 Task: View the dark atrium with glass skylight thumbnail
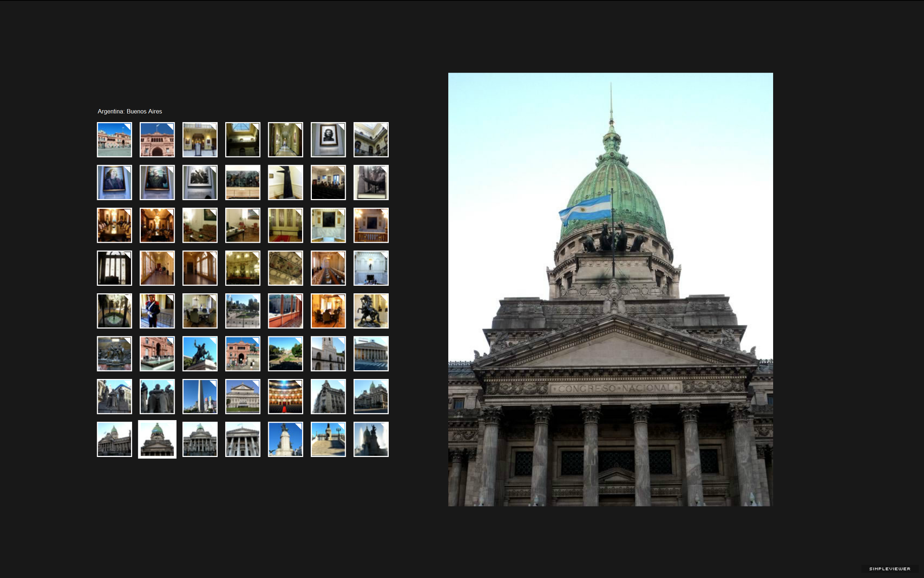point(243,139)
